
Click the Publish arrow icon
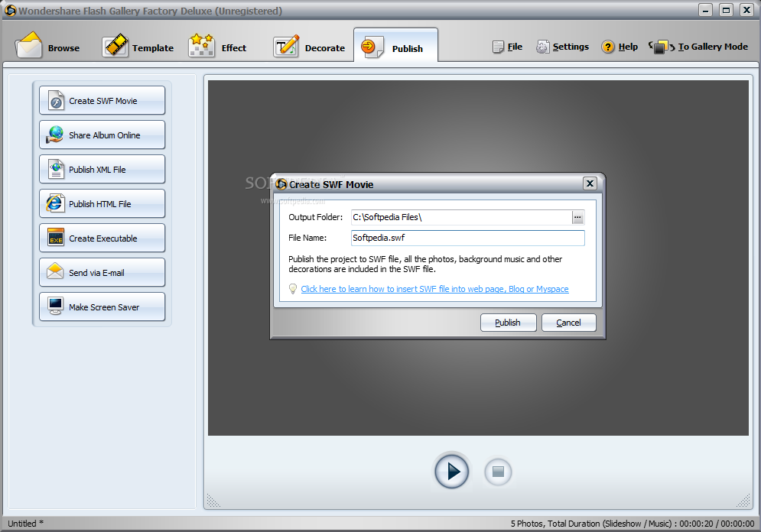click(372, 47)
